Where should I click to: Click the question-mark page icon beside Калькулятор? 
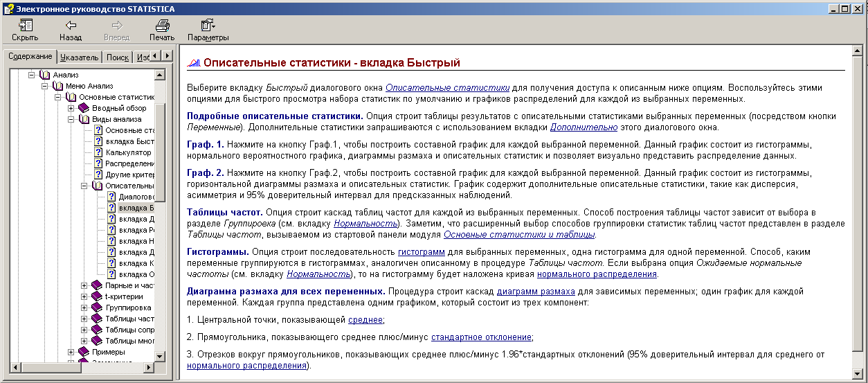[98, 152]
